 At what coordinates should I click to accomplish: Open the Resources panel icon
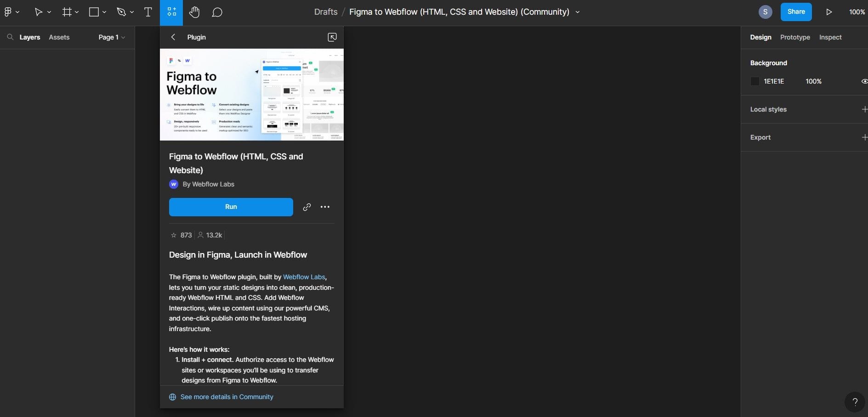171,12
